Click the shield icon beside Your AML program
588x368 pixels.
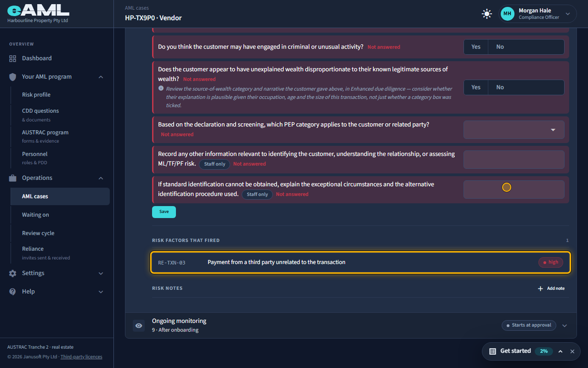pos(12,77)
